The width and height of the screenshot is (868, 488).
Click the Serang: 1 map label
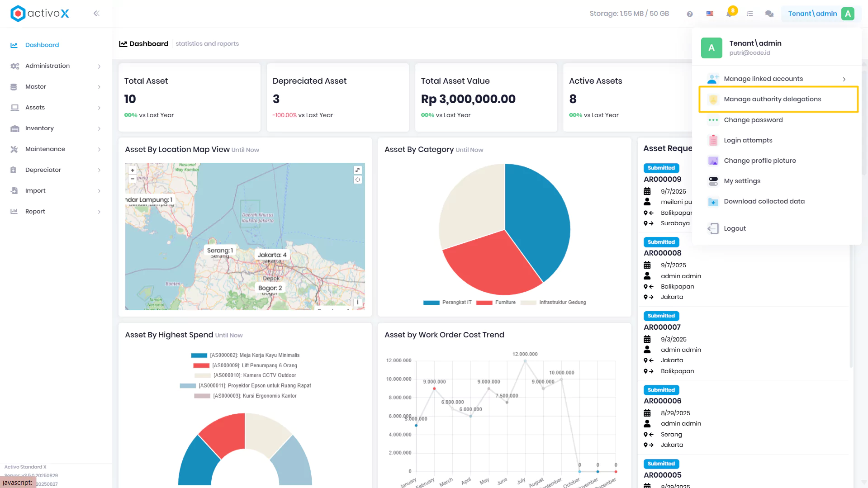[220, 251]
